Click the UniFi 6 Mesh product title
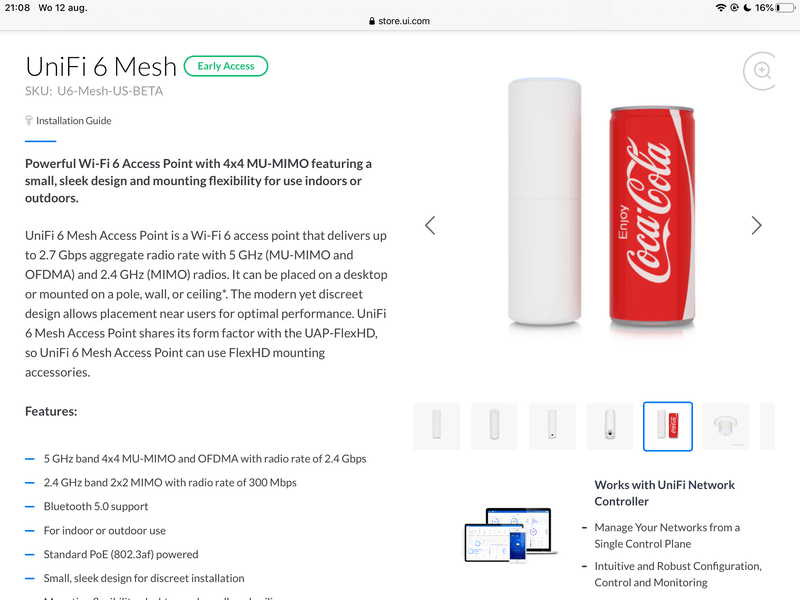800x600 pixels. point(101,66)
